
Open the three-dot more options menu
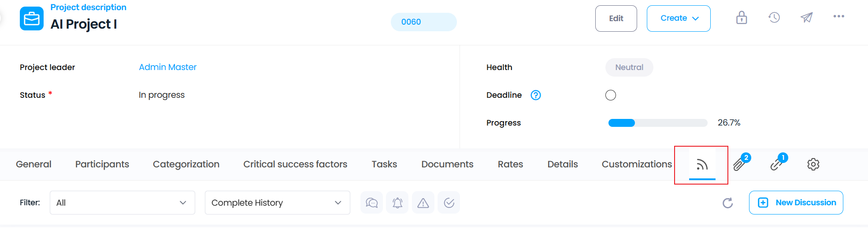[839, 16]
